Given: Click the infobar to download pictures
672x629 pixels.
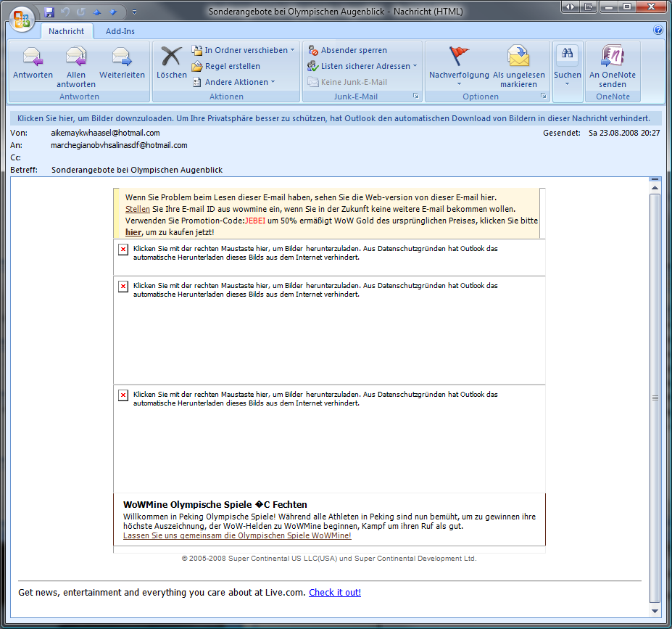Looking at the screenshot, I should pyautogui.click(x=336, y=118).
